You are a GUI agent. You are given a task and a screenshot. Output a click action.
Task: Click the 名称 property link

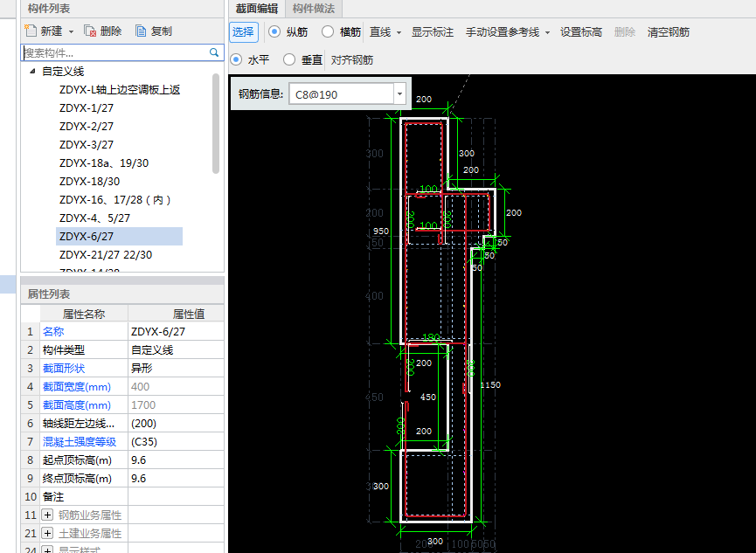pos(53,332)
